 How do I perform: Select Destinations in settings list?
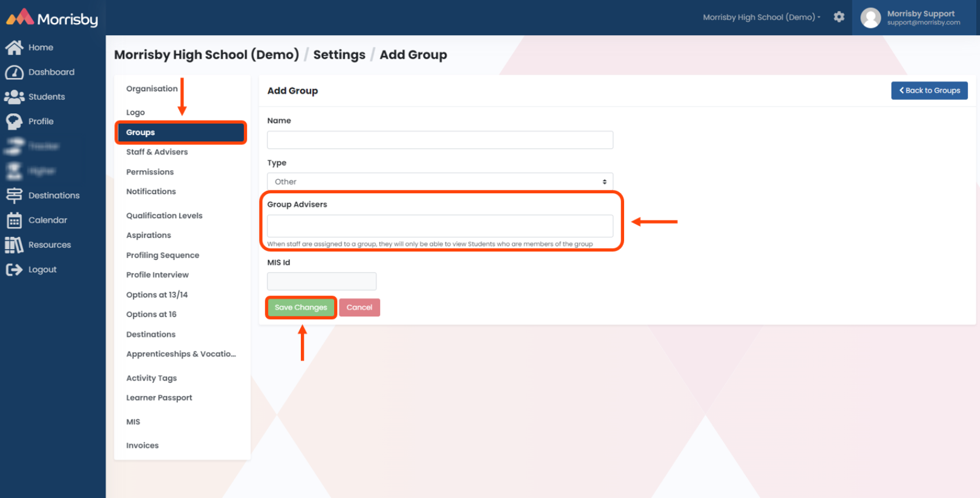(151, 334)
